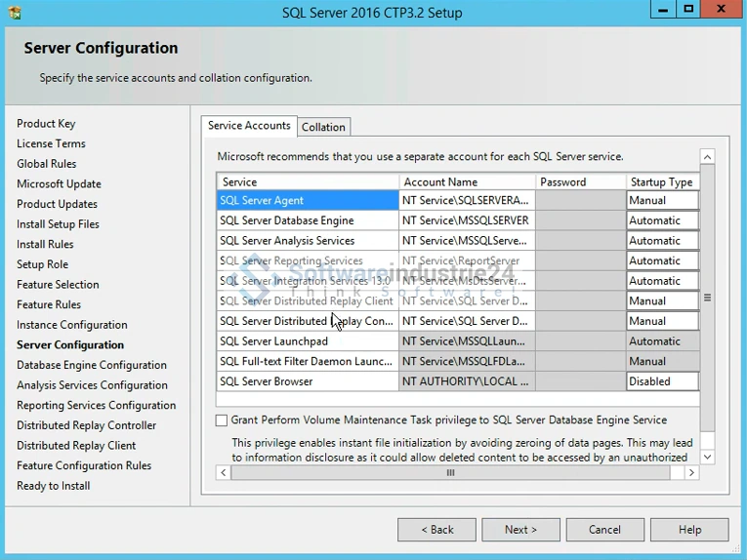Click the vertical scrollbar thumb
The image size is (747, 560).
707,298
